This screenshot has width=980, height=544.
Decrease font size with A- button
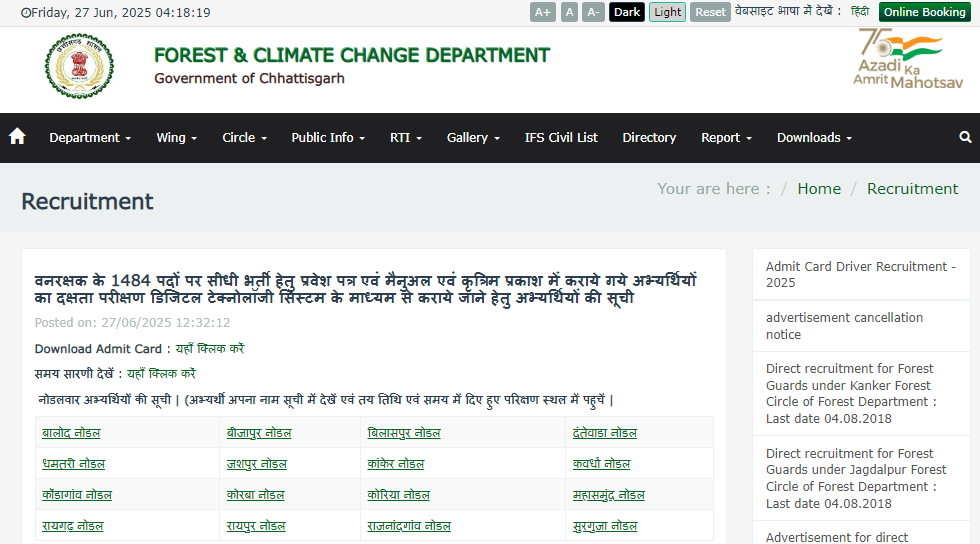pos(593,12)
